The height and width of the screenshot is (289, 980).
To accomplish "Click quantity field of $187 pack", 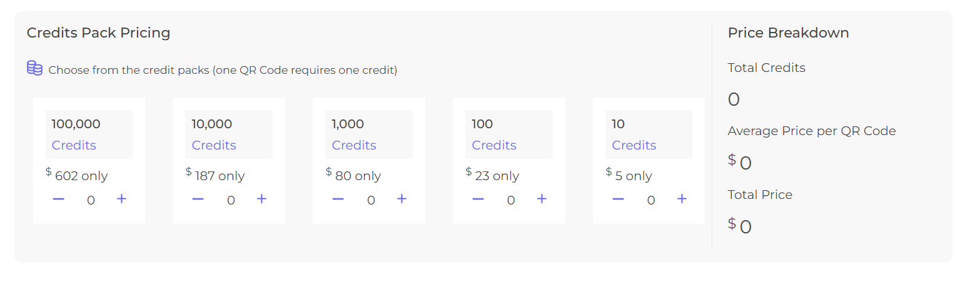I will pos(231,200).
